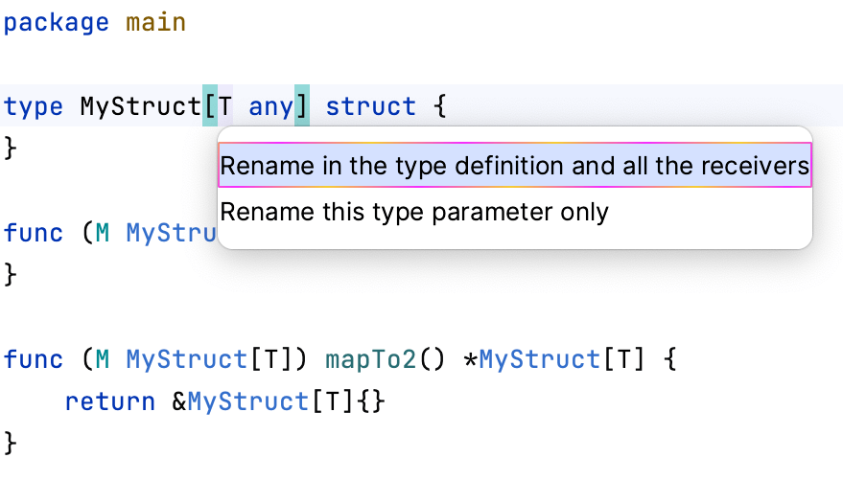
Task: Click the highlighted T type parameter
Action: click(x=225, y=106)
